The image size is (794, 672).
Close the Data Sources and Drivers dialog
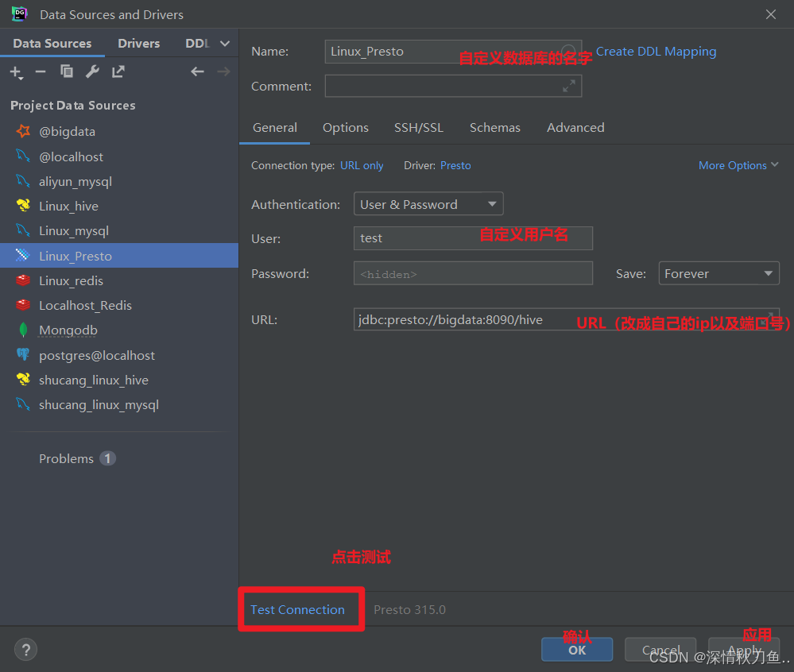771,14
